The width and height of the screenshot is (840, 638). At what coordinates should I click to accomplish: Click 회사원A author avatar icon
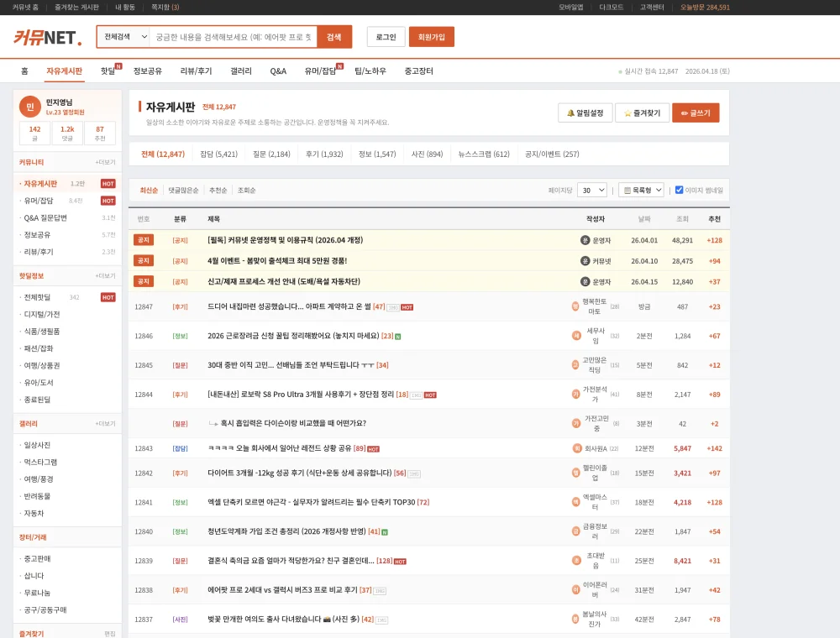tap(577, 448)
